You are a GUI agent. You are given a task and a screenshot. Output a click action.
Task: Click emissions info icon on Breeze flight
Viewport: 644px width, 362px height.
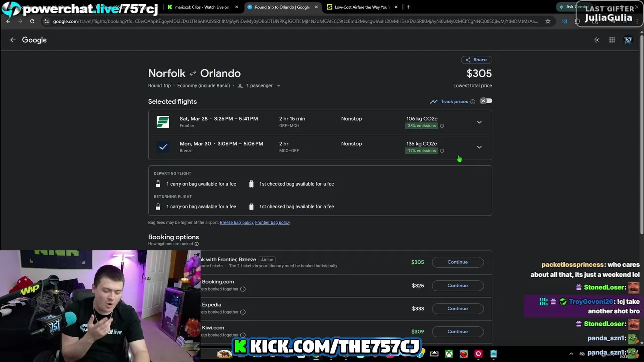442,151
